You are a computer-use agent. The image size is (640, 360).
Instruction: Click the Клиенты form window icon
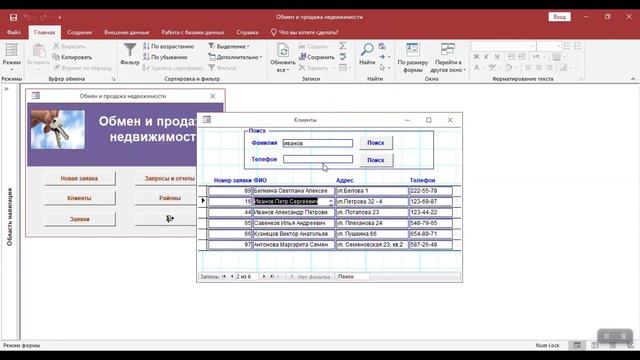tap(207, 120)
